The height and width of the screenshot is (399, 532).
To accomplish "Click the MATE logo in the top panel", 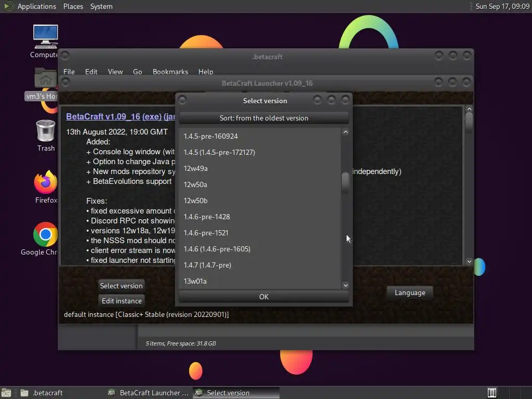I will click(x=8, y=6).
